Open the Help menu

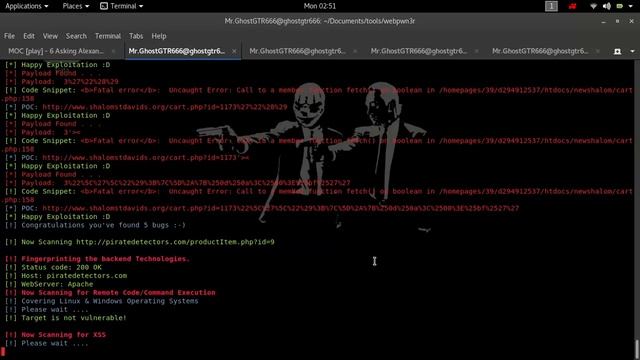click(x=159, y=36)
